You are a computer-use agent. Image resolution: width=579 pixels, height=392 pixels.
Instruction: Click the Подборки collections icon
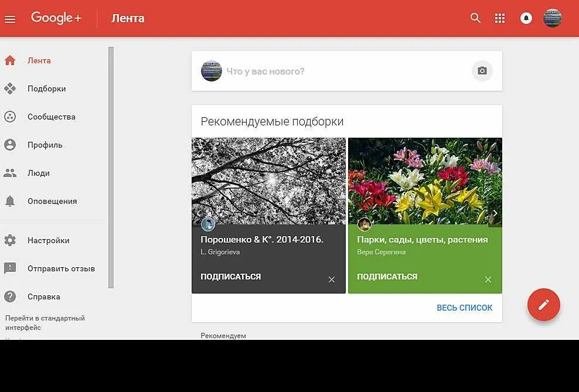[x=10, y=88]
